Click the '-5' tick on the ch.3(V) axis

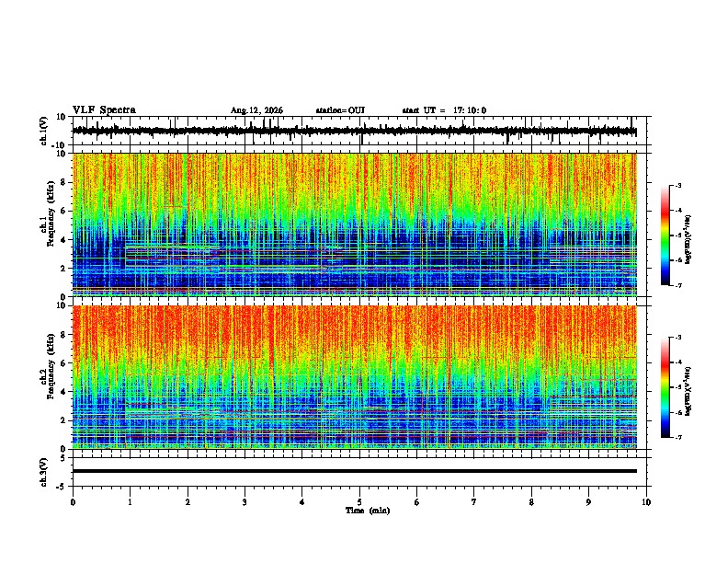pyautogui.click(x=63, y=487)
